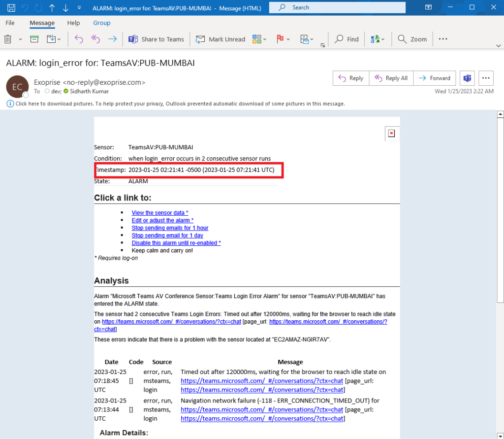Open the File menu
Screen dimensions: 504x439
pyautogui.click(x=10, y=23)
